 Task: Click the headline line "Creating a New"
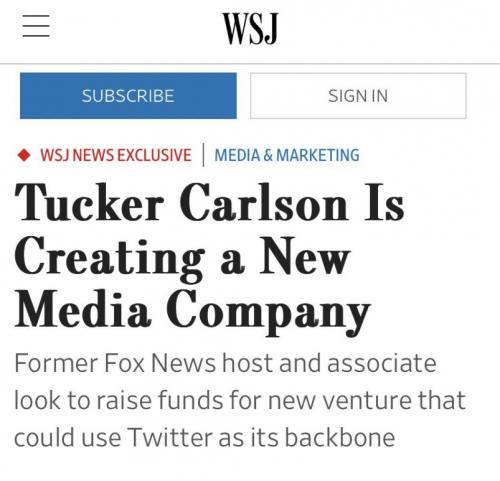pos(182,259)
